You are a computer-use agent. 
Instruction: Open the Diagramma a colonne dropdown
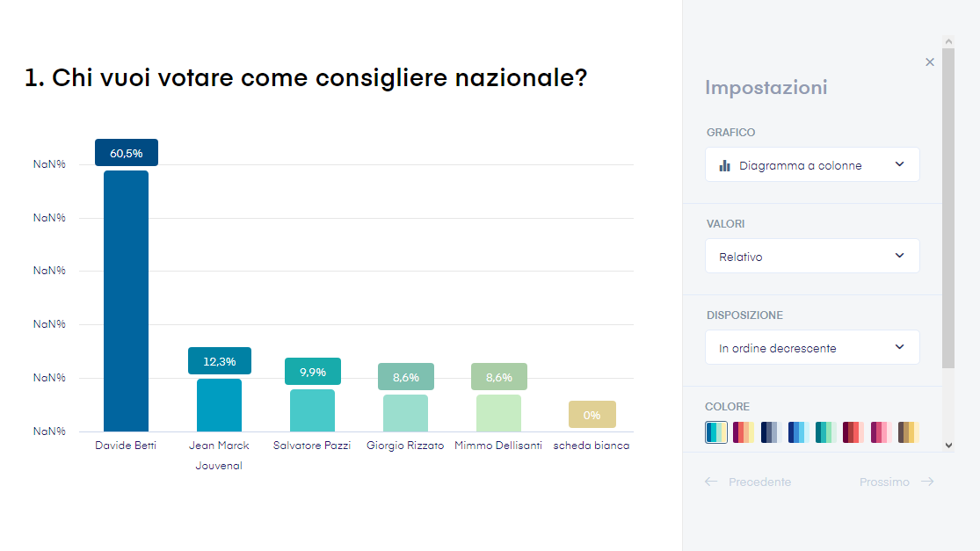tap(812, 165)
